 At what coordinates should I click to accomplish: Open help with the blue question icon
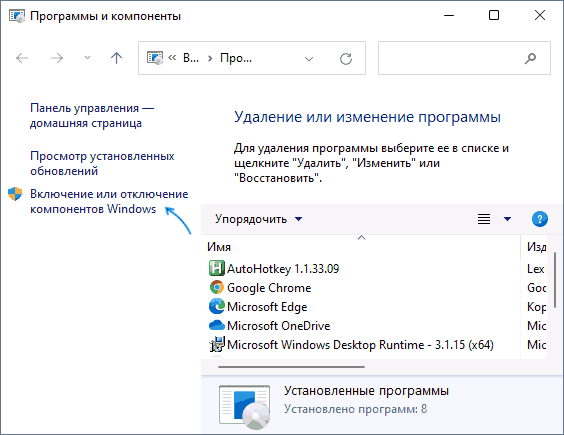[540, 219]
